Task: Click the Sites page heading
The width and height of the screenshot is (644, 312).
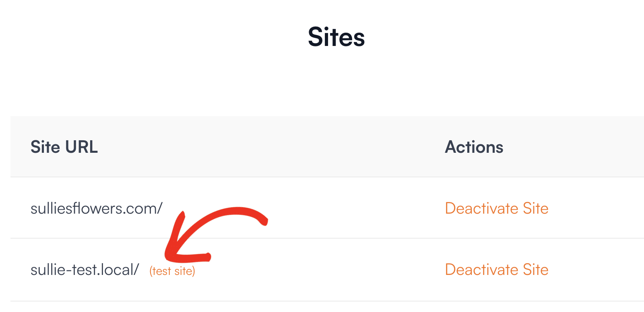Action: (336, 37)
